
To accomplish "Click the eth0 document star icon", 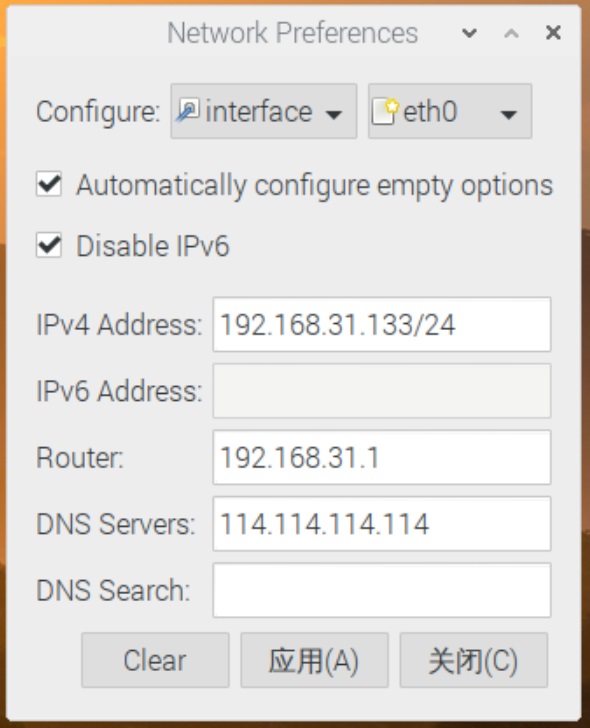I will tap(385, 111).
